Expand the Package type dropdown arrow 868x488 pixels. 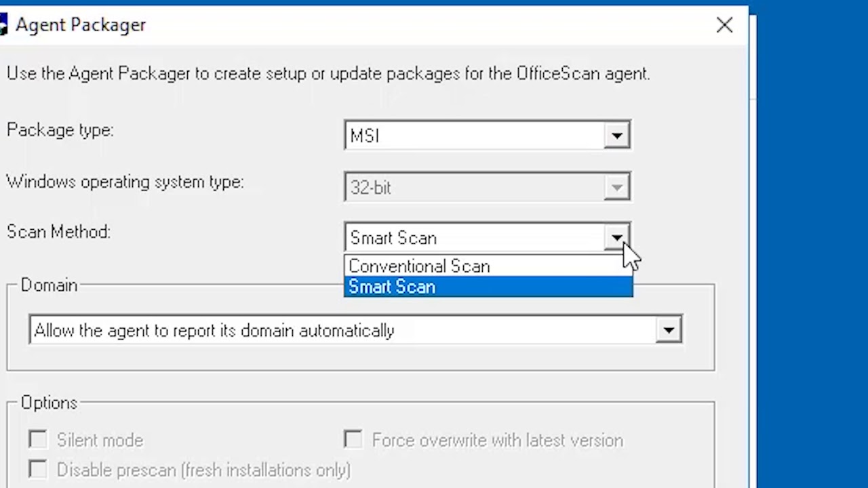point(616,136)
